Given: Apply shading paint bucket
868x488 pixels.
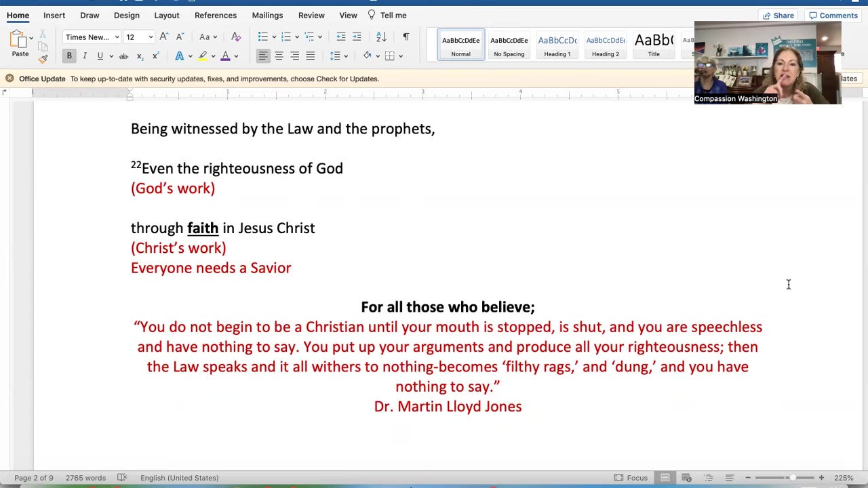Looking at the screenshot, I should 367,56.
